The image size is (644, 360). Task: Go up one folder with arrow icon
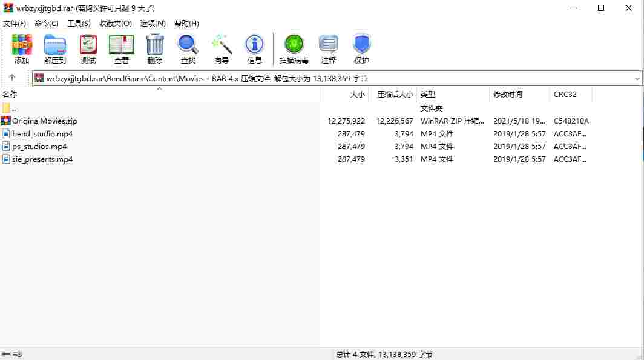[x=12, y=78]
